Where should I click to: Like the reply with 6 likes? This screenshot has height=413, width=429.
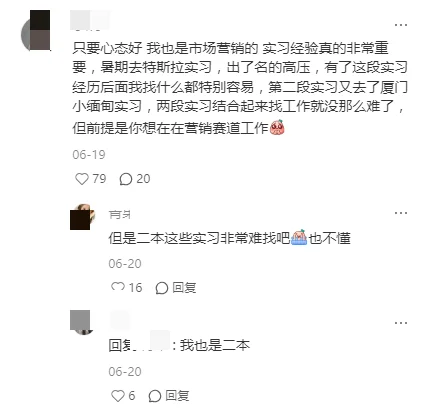coord(118,396)
